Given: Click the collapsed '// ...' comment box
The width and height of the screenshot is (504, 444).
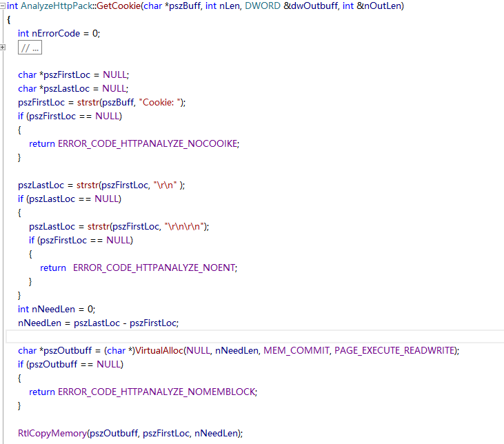Looking at the screenshot, I should point(30,48).
